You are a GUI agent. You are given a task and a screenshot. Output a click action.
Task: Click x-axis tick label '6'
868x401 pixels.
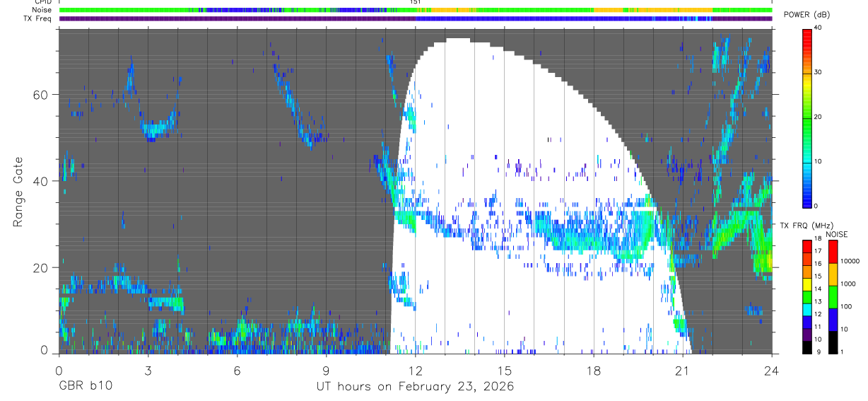coord(237,370)
